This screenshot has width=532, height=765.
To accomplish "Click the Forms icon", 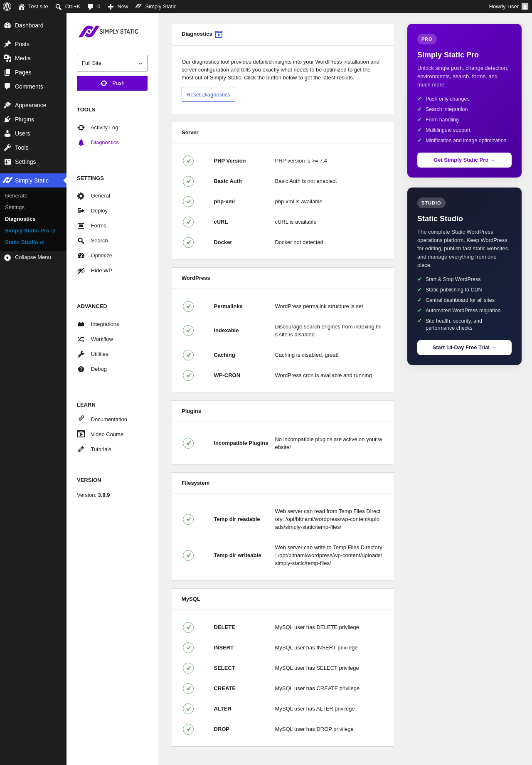I will pos(81,226).
